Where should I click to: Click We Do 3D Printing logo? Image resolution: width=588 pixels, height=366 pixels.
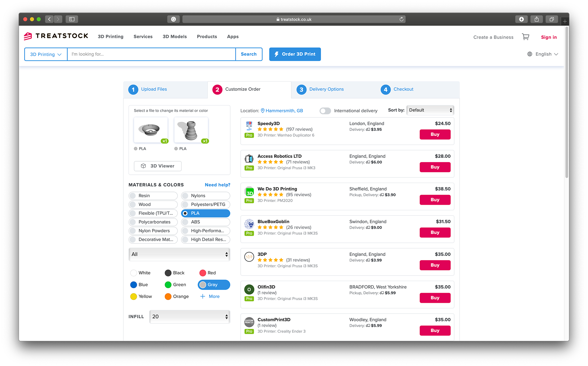tap(249, 192)
